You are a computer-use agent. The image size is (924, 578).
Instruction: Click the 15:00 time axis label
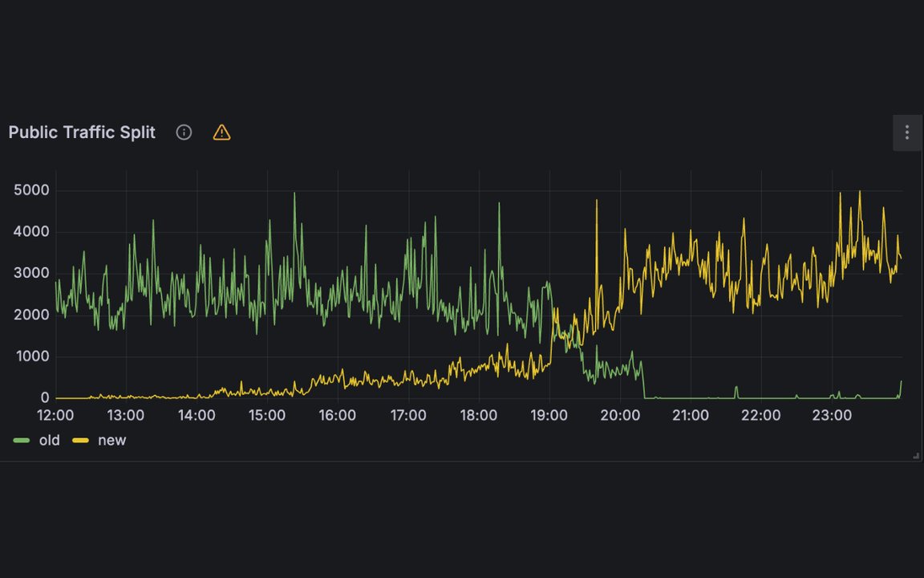267,415
